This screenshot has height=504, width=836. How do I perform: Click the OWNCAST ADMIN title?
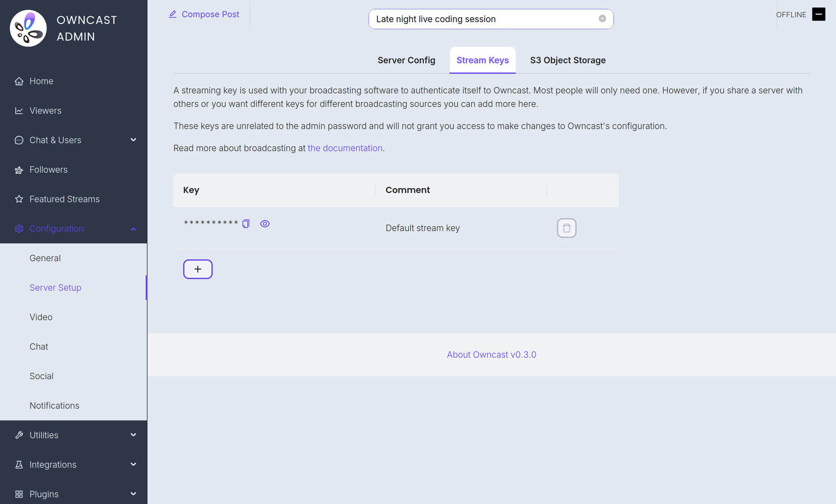(87, 28)
